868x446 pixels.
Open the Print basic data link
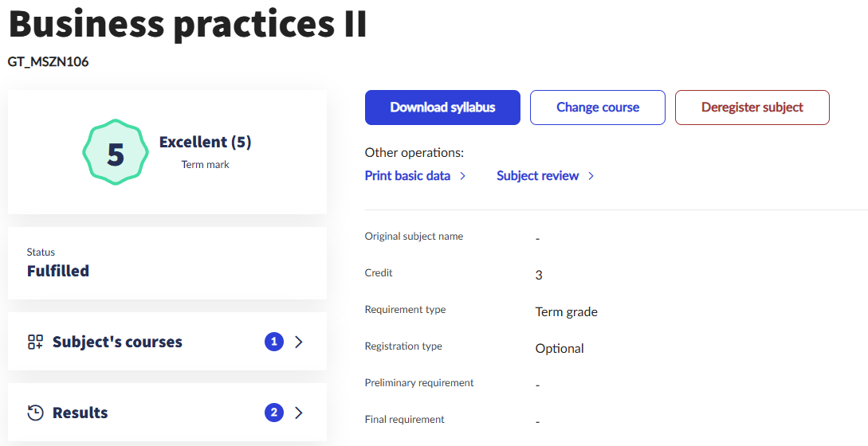407,176
